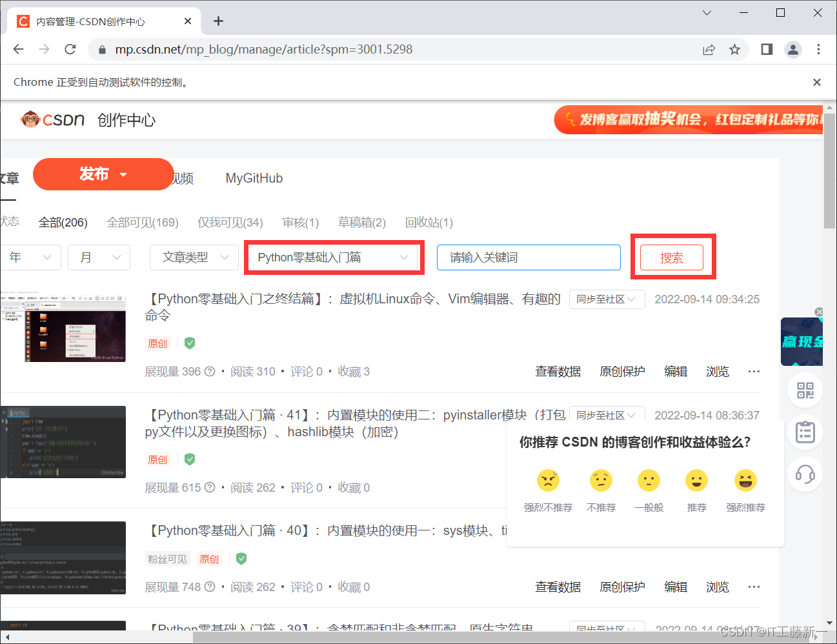This screenshot has height=644, width=837.
Task: Open Chrome three-dot menu
Action: tap(818, 49)
